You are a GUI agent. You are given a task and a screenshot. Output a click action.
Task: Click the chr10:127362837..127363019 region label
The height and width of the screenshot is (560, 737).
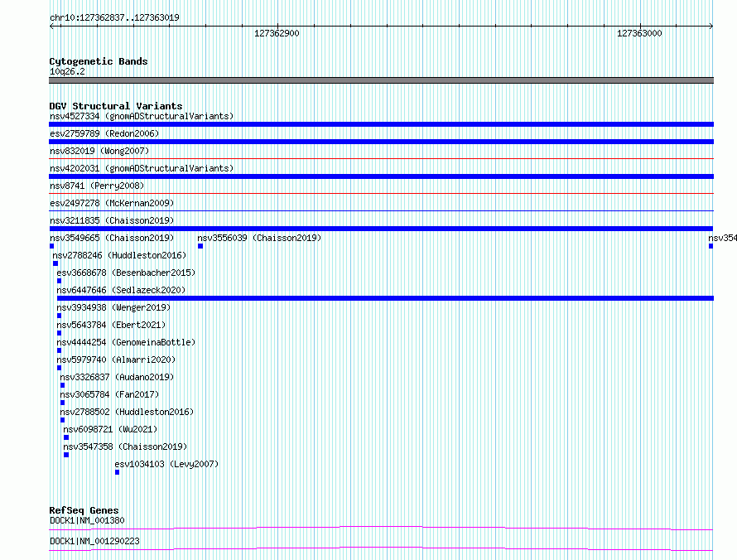click(x=114, y=18)
